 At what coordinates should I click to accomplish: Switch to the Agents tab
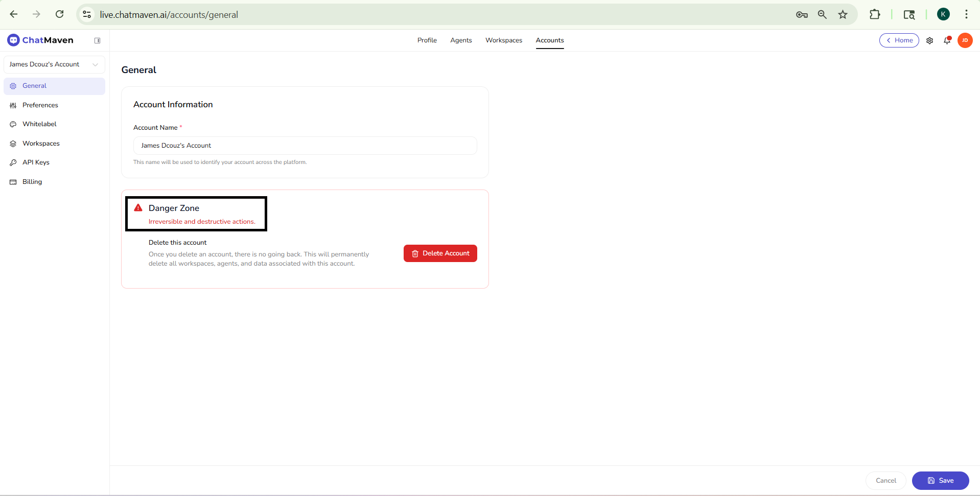pyautogui.click(x=461, y=40)
